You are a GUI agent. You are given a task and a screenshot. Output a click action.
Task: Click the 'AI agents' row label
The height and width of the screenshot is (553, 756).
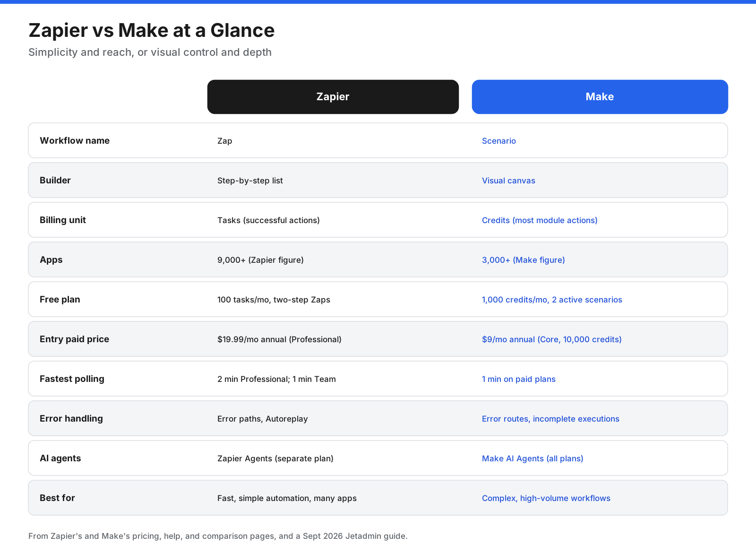[60, 458]
